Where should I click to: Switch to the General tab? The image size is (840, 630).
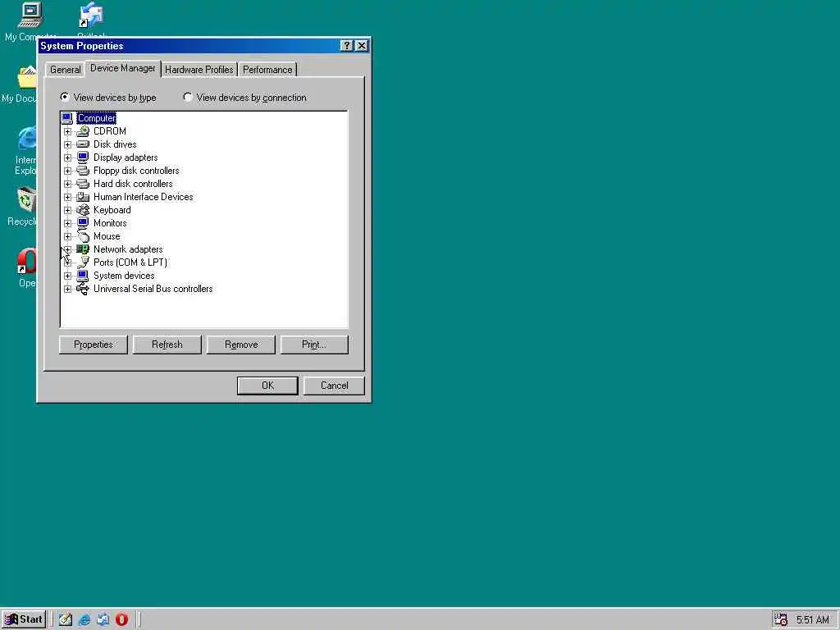(66, 70)
